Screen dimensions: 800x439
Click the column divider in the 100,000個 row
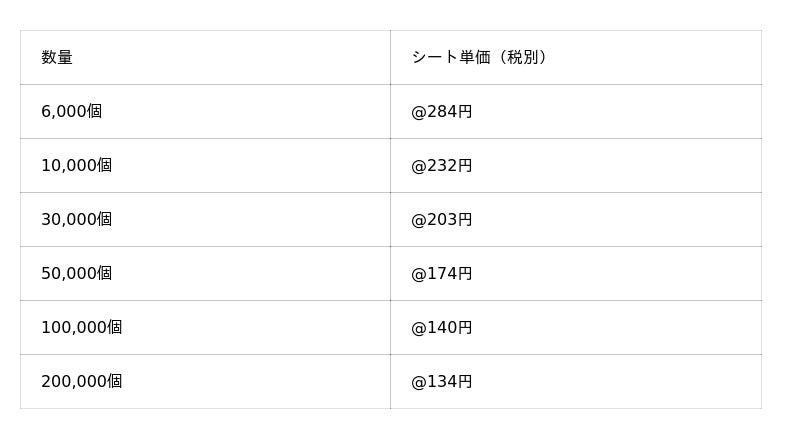tap(390, 328)
